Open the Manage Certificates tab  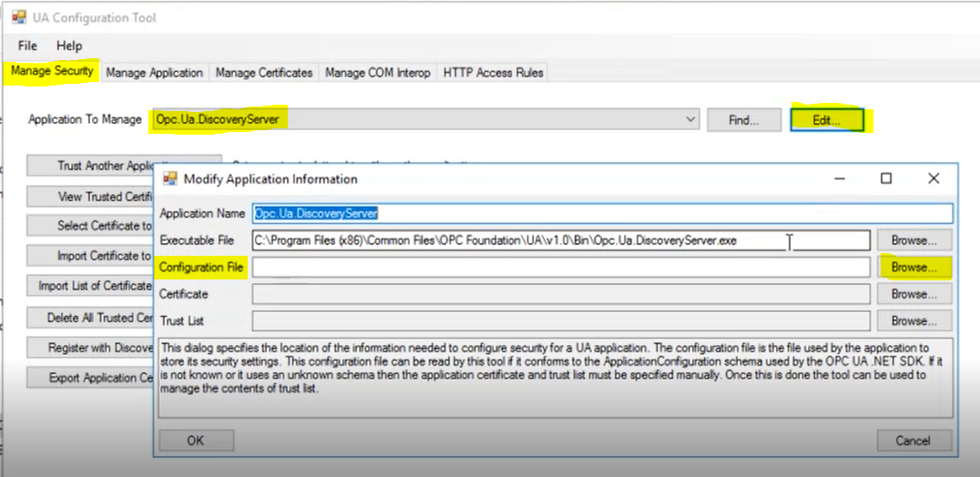coord(264,73)
